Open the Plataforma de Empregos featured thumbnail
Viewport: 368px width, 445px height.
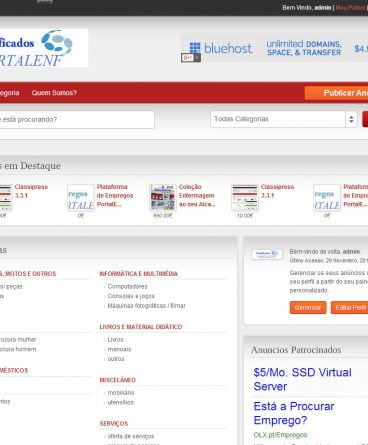pyautogui.click(x=81, y=197)
